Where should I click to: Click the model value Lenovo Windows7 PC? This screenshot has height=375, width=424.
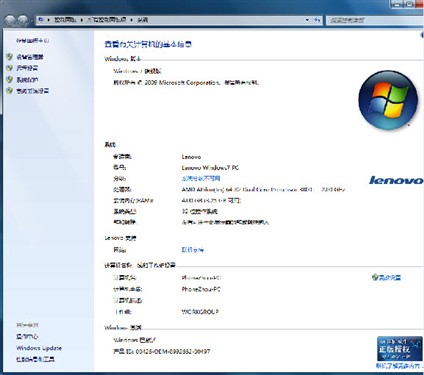(x=210, y=168)
